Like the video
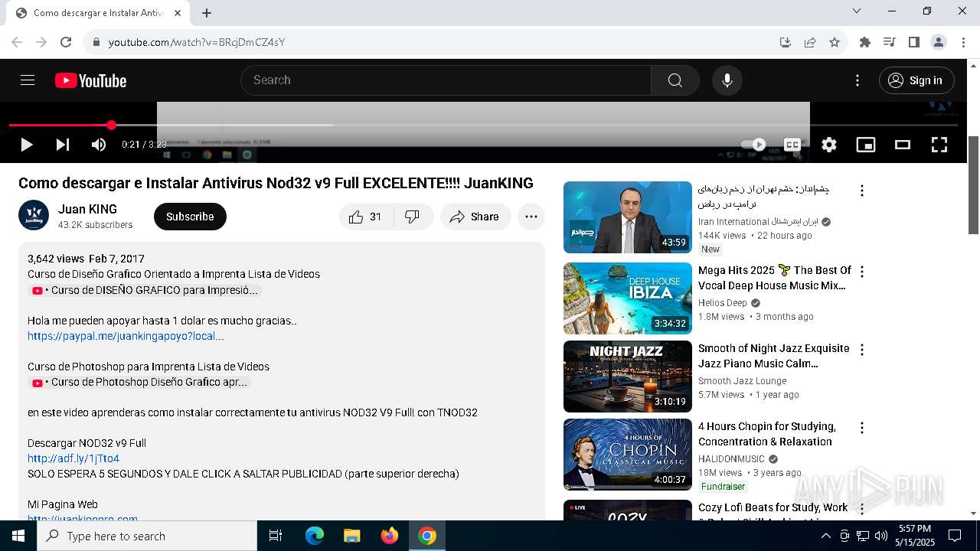 pyautogui.click(x=366, y=217)
